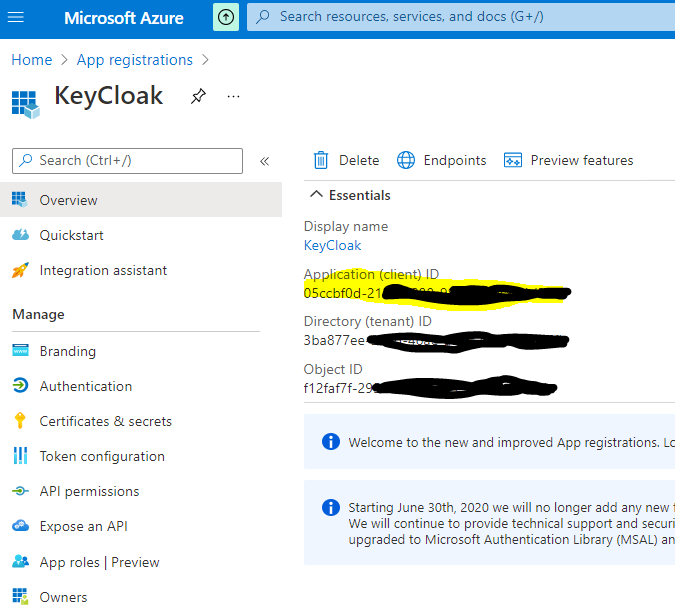Click the upgrade arrow icon in header
Viewport: 675px width, 613px height.
pos(226,17)
